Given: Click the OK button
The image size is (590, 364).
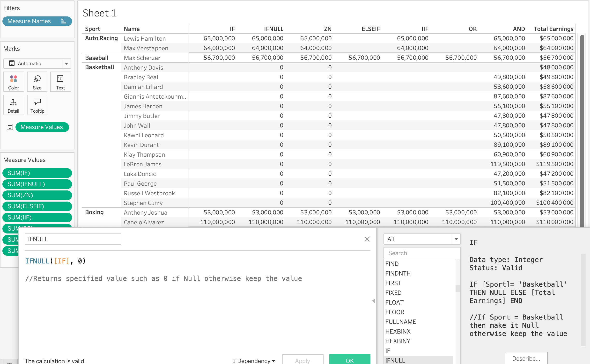Looking at the screenshot, I should [349, 360].
